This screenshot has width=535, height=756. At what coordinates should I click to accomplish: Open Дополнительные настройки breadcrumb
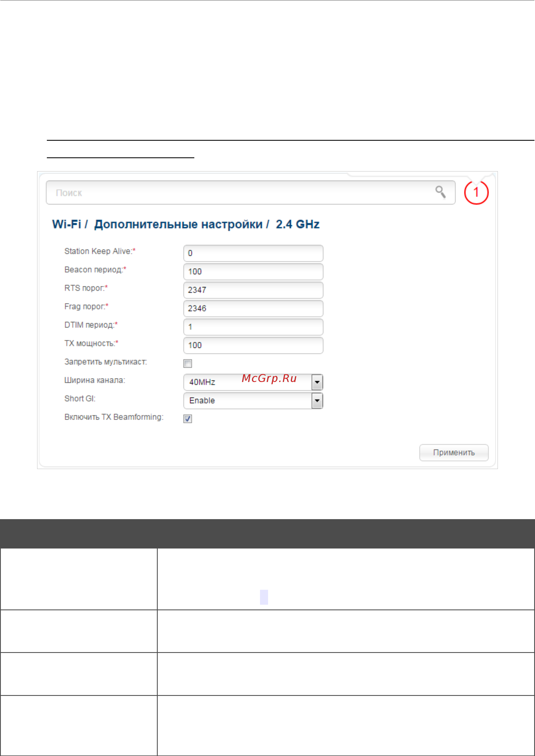[178, 225]
